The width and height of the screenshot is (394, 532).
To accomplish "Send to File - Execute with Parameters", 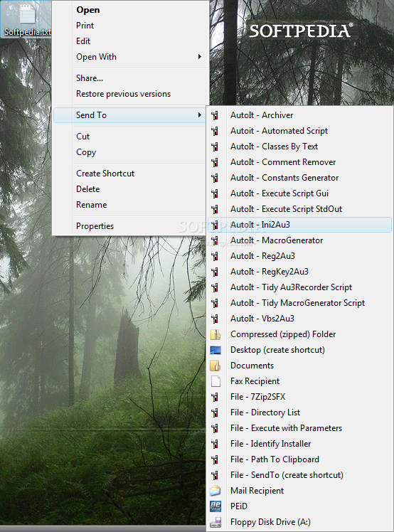I will click(299, 428).
